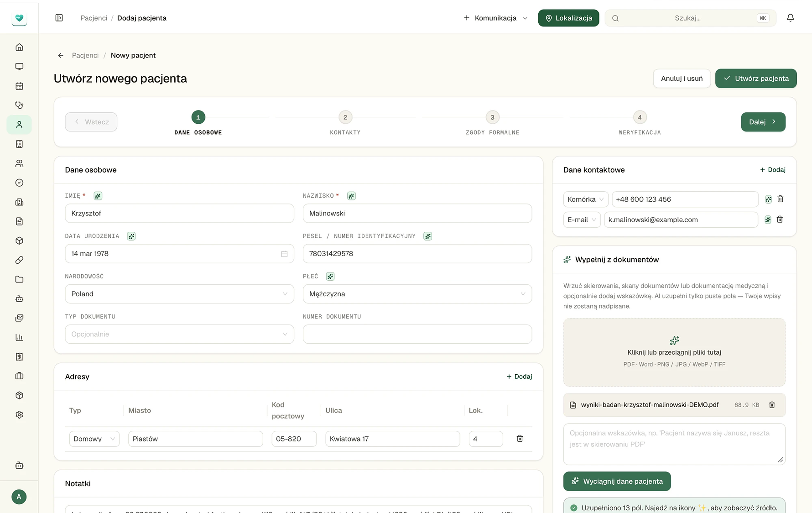Open the document page icon in the sidebar
Screen dimensions: 812x513
19,221
